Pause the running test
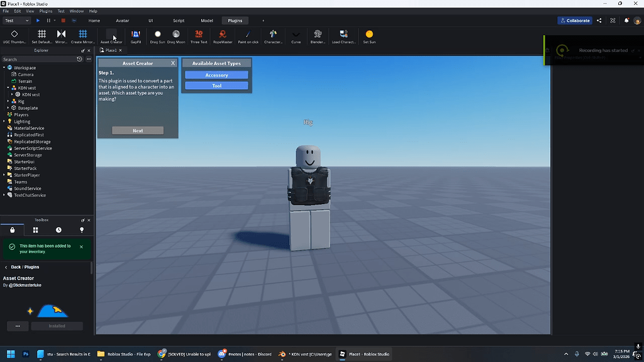 coord(48,21)
